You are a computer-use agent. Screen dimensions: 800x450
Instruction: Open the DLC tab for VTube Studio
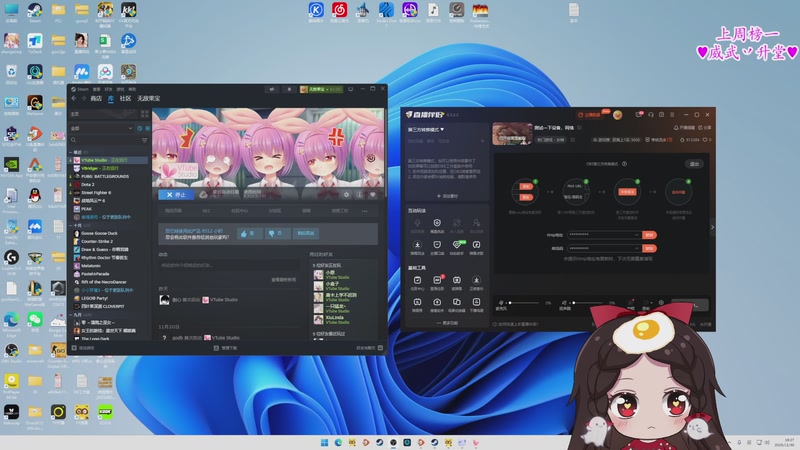tap(206, 211)
